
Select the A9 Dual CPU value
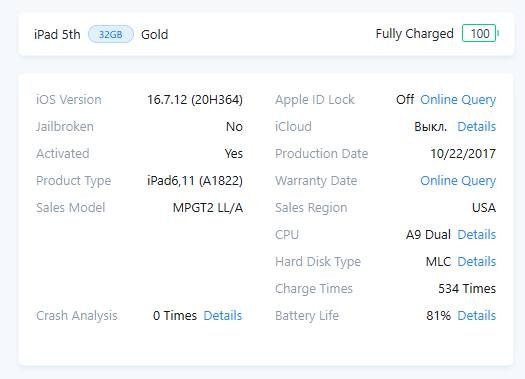click(x=428, y=235)
